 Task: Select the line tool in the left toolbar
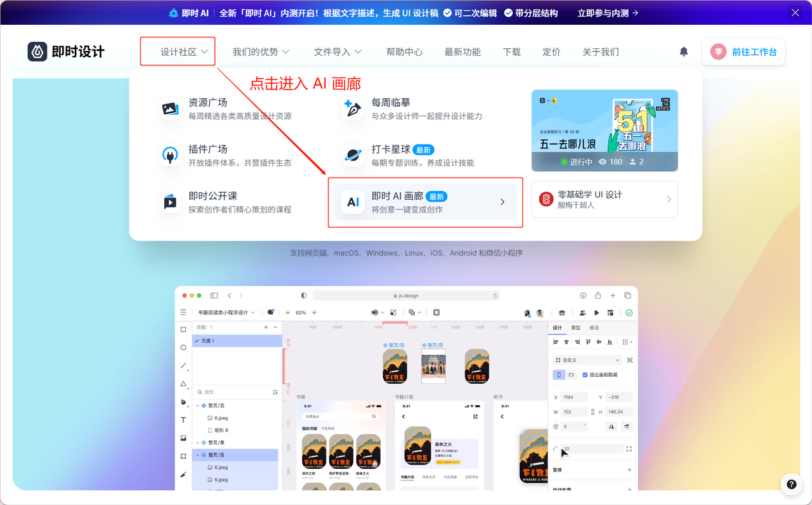coord(183,366)
